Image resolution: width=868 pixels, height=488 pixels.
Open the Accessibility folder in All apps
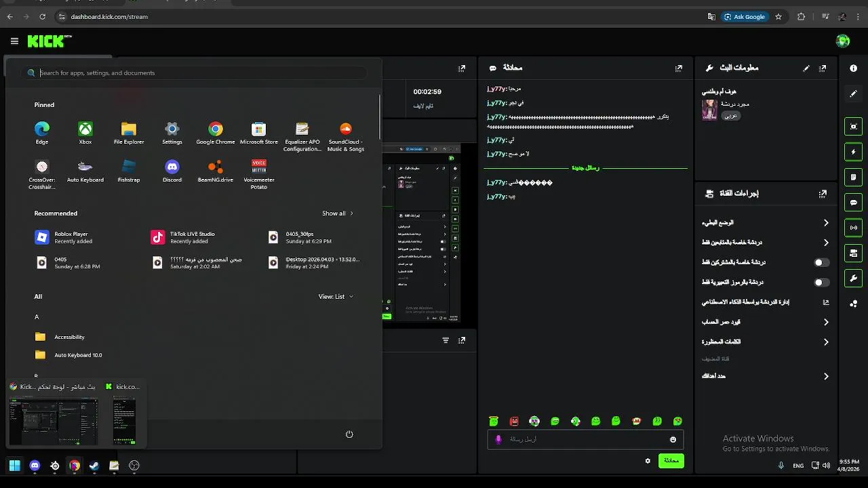(60, 337)
